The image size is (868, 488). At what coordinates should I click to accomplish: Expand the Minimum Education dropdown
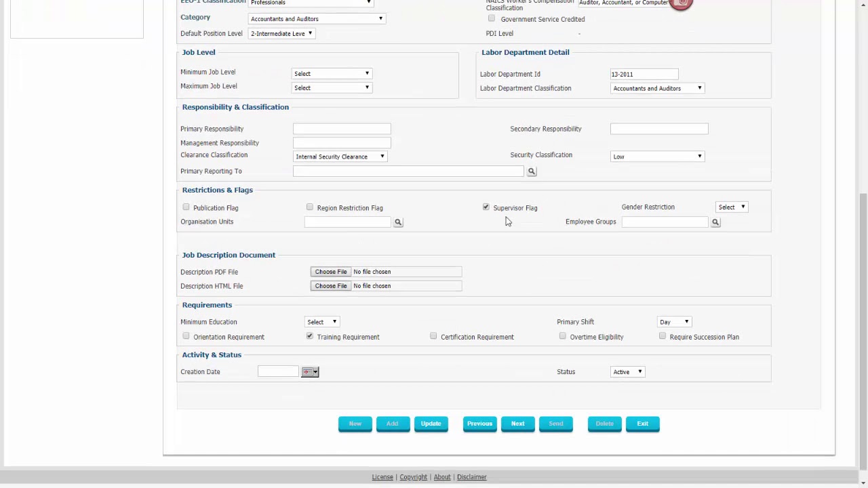tap(322, 322)
